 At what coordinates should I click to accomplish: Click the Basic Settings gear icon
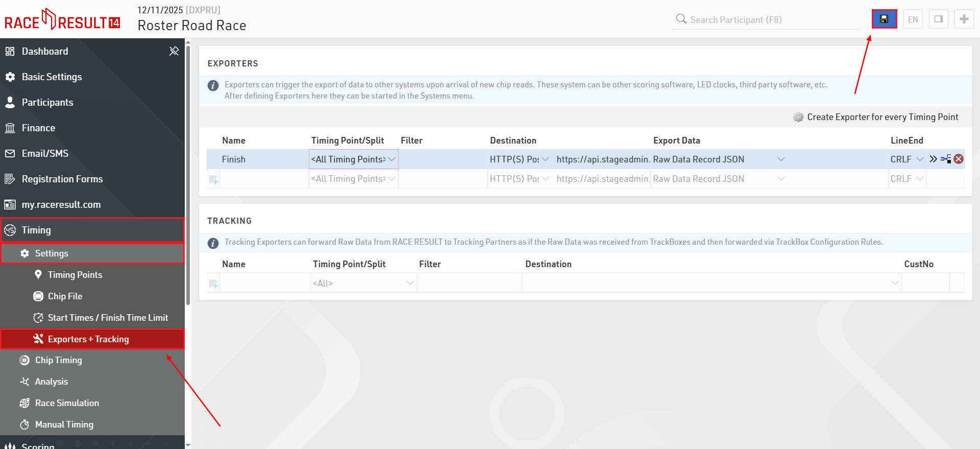pos(10,77)
